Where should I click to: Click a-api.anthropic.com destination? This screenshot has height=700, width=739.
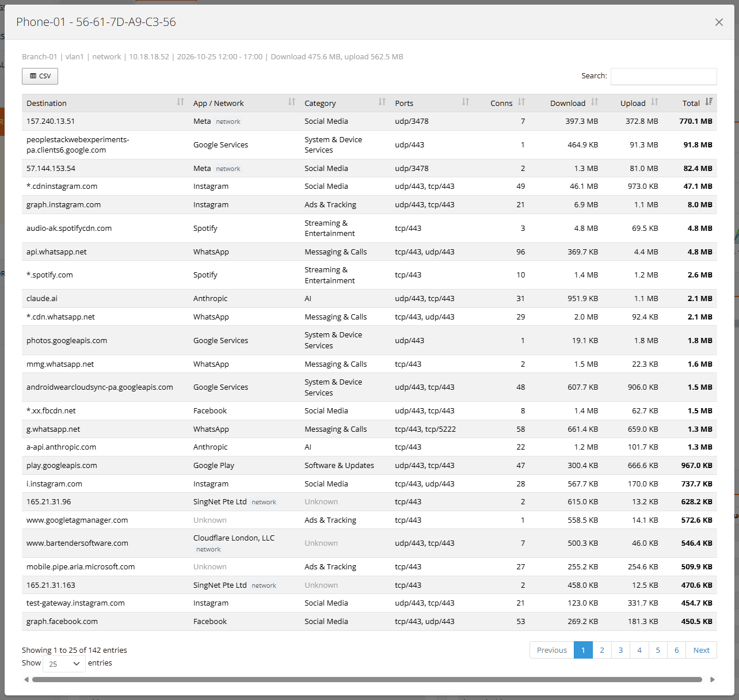61,447
